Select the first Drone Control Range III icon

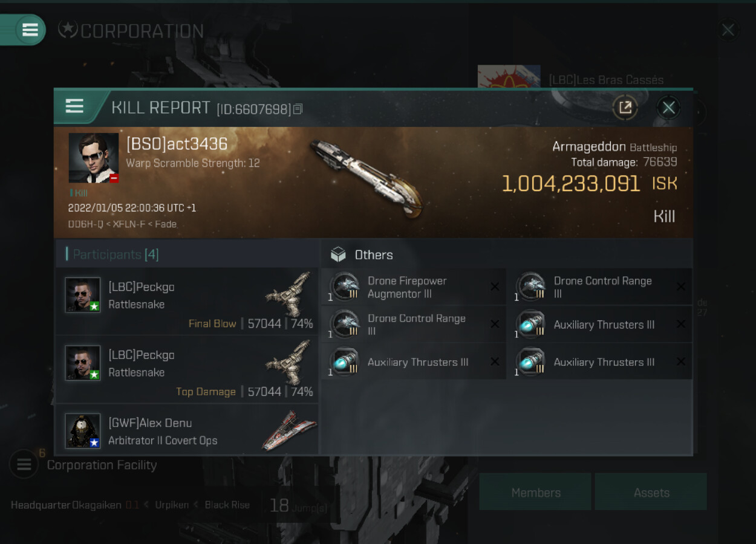(x=532, y=287)
